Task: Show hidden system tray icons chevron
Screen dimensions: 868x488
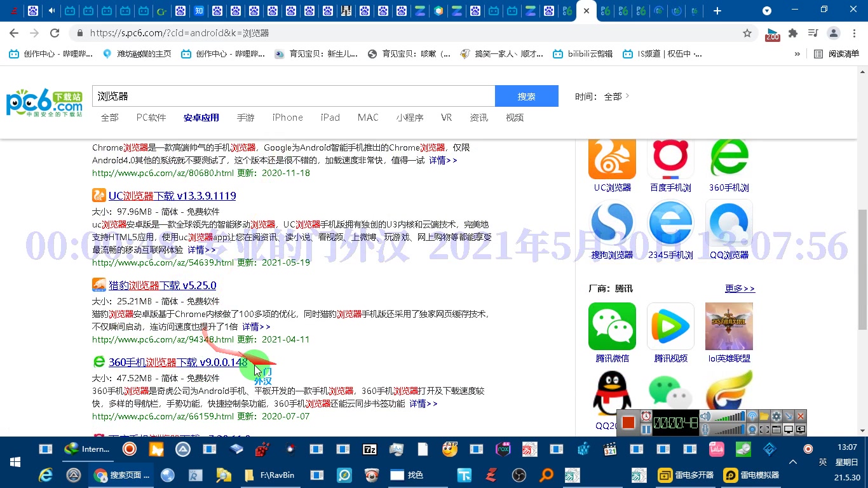Action: pos(793,462)
